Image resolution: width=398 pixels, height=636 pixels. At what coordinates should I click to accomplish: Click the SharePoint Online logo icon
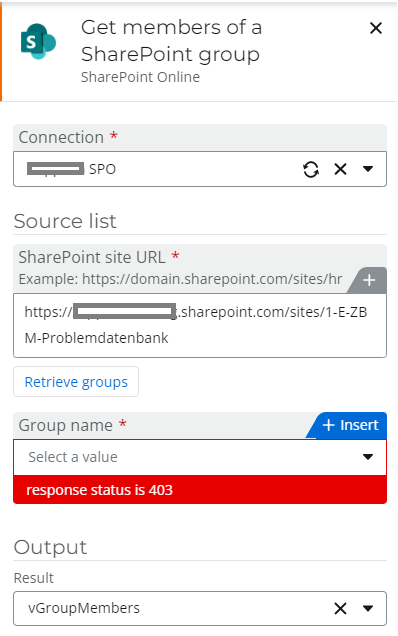click(x=38, y=41)
